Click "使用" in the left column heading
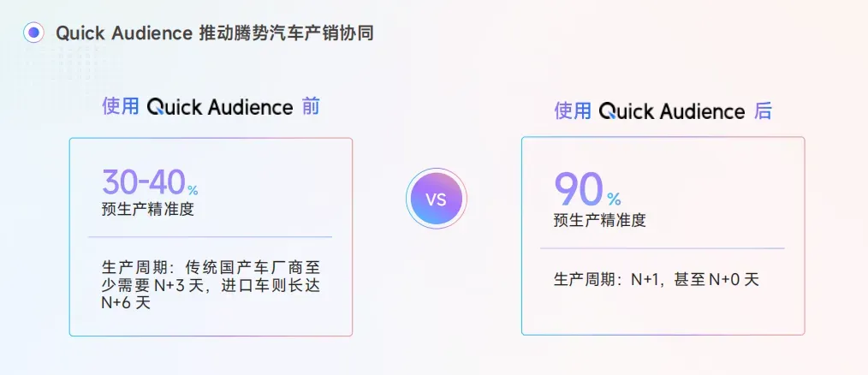Viewport: 868px width, 375px height. point(120,107)
